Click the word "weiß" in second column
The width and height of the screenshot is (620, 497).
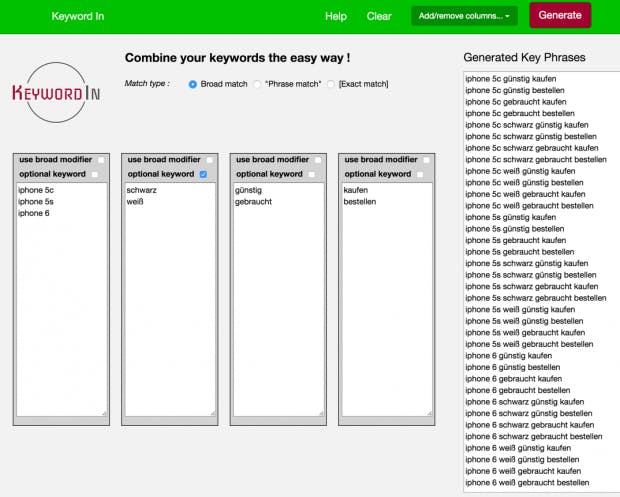135,202
